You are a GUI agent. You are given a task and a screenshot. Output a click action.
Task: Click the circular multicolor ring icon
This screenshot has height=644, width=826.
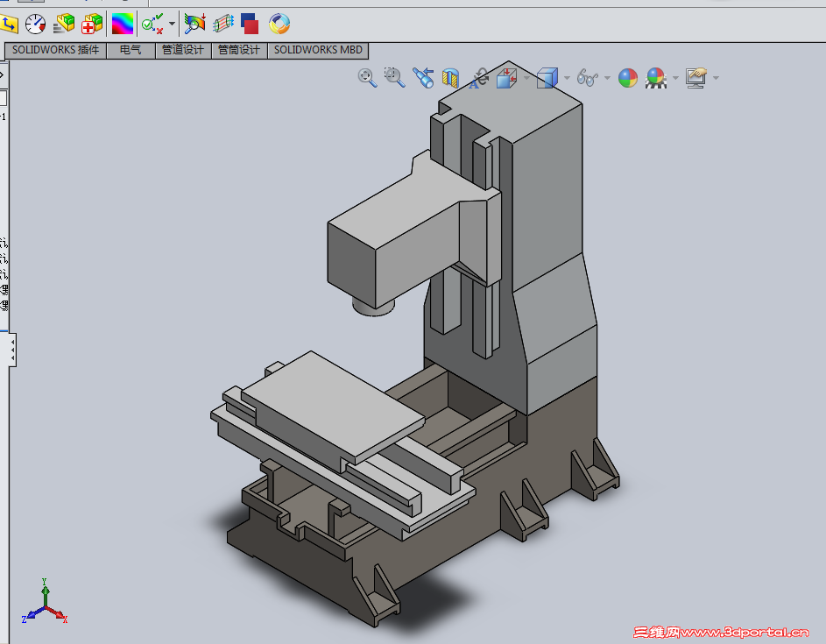pos(279,24)
